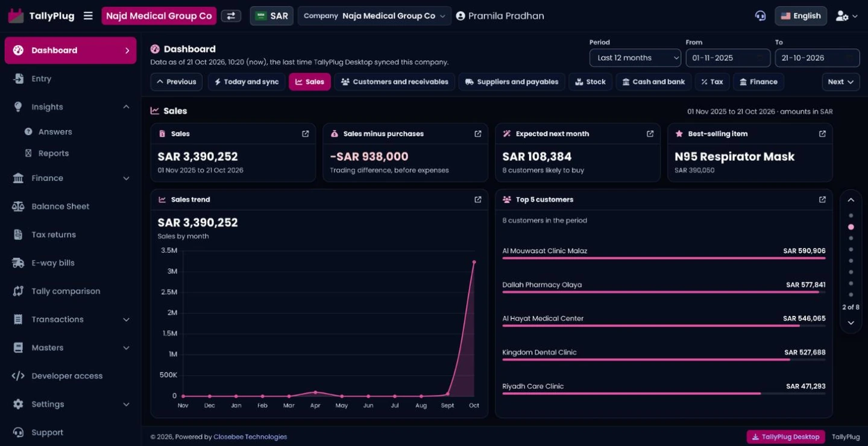This screenshot has height=446, width=868.
Task: Expand the Finance sidebar menu
Action: pyautogui.click(x=70, y=178)
